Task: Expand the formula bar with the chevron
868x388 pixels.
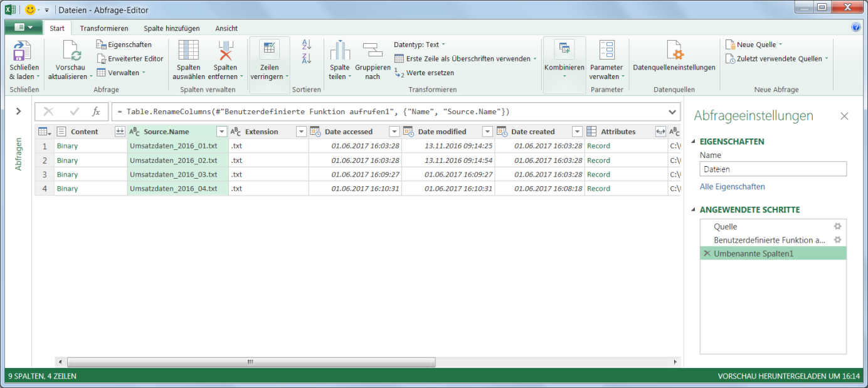Action: click(673, 112)
